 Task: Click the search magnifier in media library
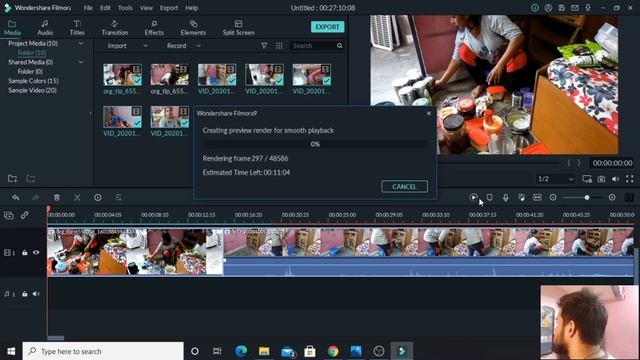[340, 46]
